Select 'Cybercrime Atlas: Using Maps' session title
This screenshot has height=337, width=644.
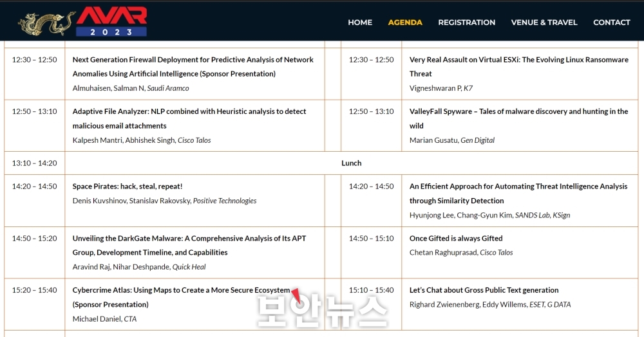[x=181, y=297]
